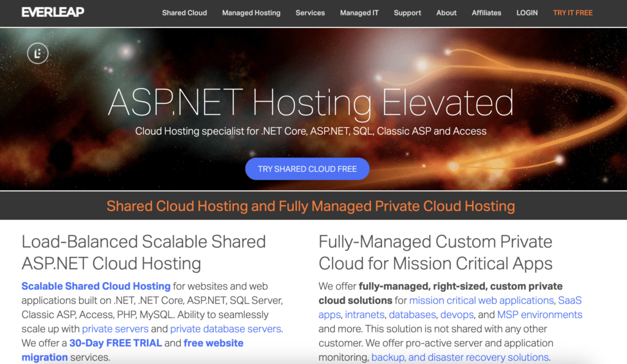Click the devops link

pos(457,314)
